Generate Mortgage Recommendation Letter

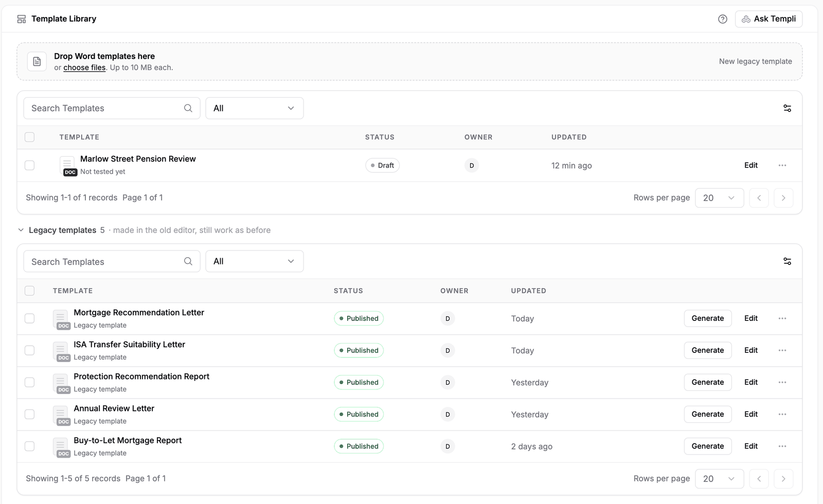pyautogui.click(x=708, y=318)
